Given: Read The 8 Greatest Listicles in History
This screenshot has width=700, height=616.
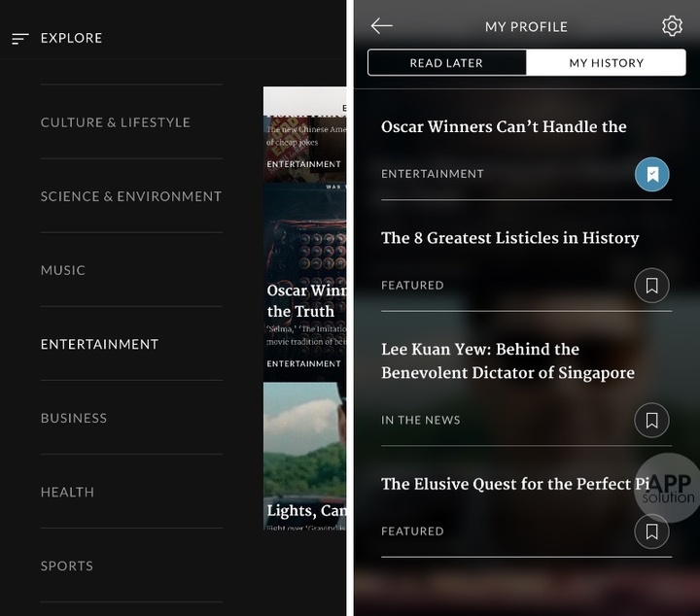Looking at the screenshot, I should tap(509, 238).
